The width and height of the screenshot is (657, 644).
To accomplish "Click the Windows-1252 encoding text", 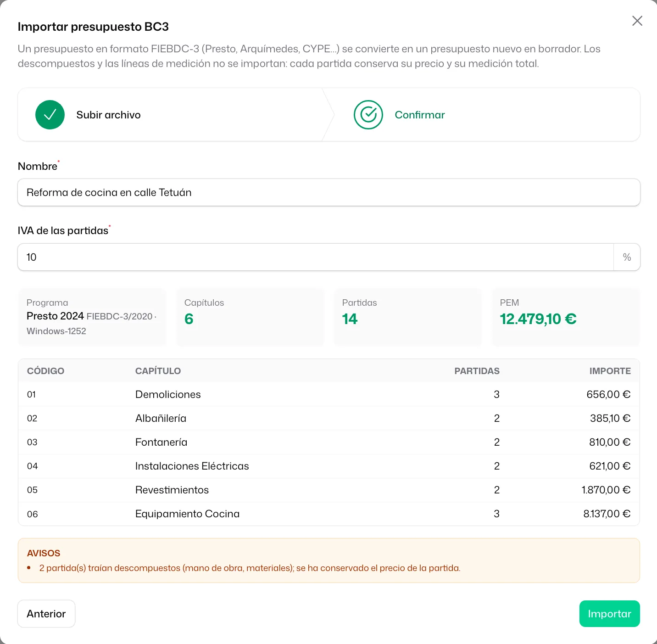I will 56,331.
